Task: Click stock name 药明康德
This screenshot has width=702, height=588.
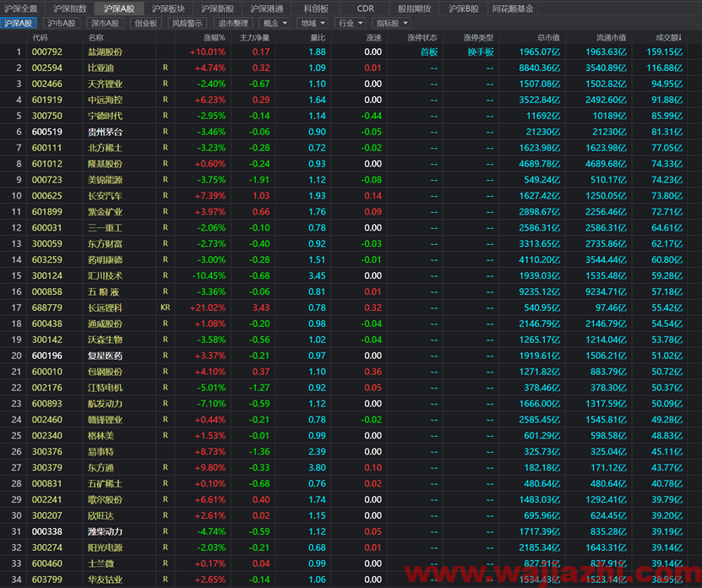Action: click(x=106, y=259)
